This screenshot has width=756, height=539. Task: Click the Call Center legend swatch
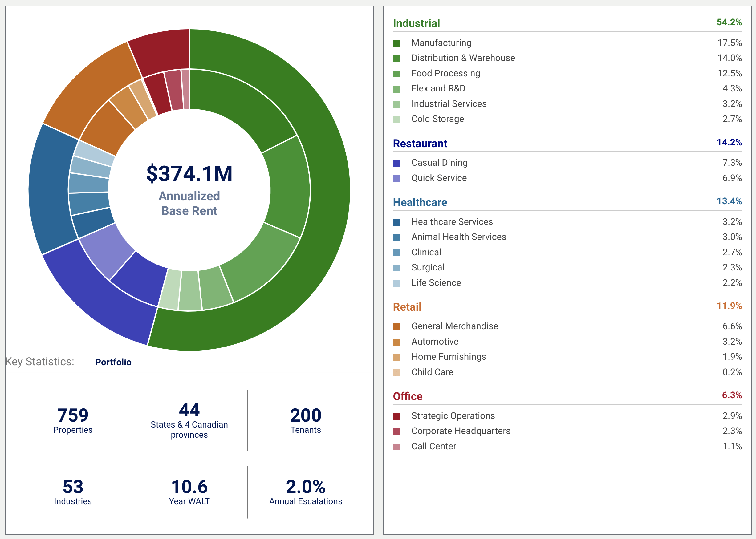(396, 447)
